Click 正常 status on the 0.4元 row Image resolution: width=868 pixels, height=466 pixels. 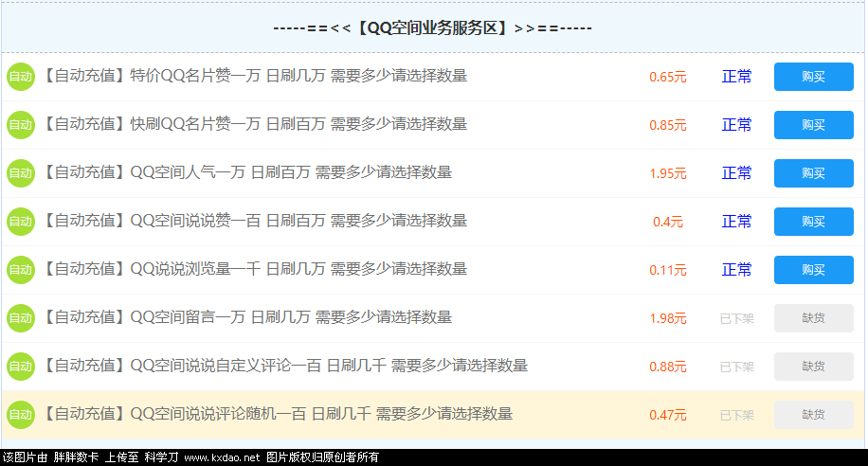[737, 222]
